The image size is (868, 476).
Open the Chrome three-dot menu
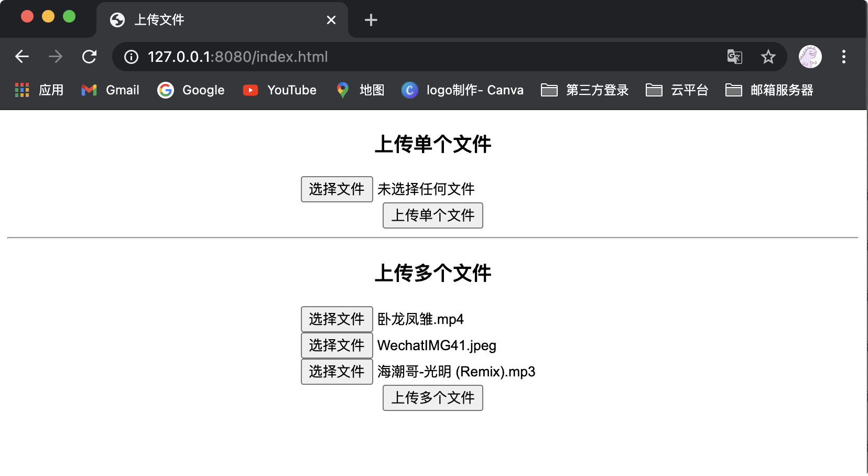tap(843, 57)
